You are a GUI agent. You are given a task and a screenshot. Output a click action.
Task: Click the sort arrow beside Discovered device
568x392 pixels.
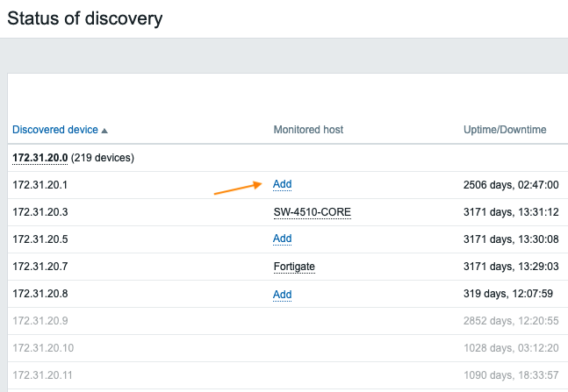point(105,131)
